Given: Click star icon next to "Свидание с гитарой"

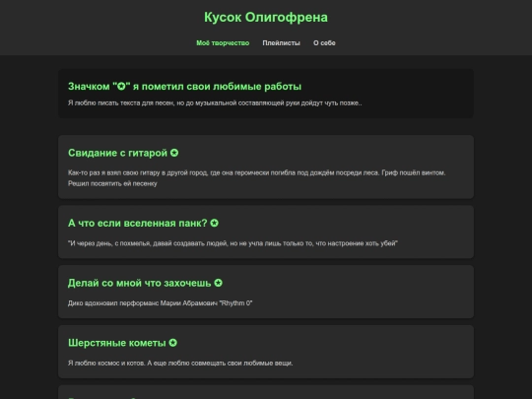Looking at the screenshot, I should pyautogui.click(x=174, y=153).
